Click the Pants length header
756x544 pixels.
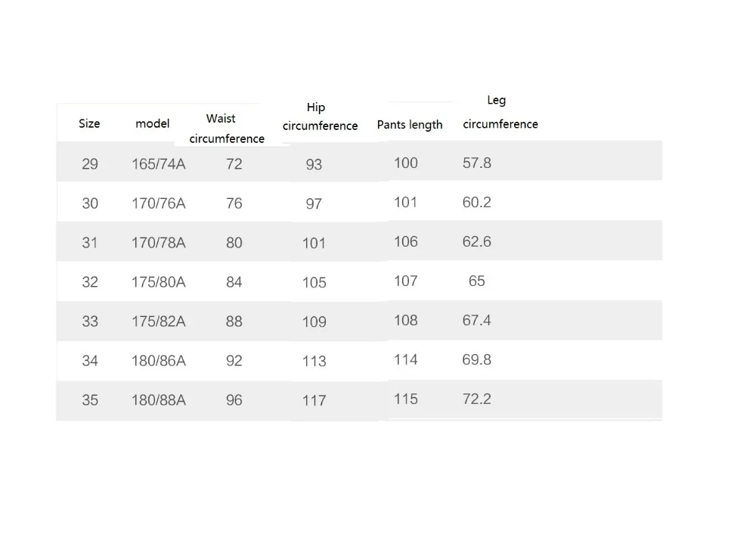[x=410, y=125]
